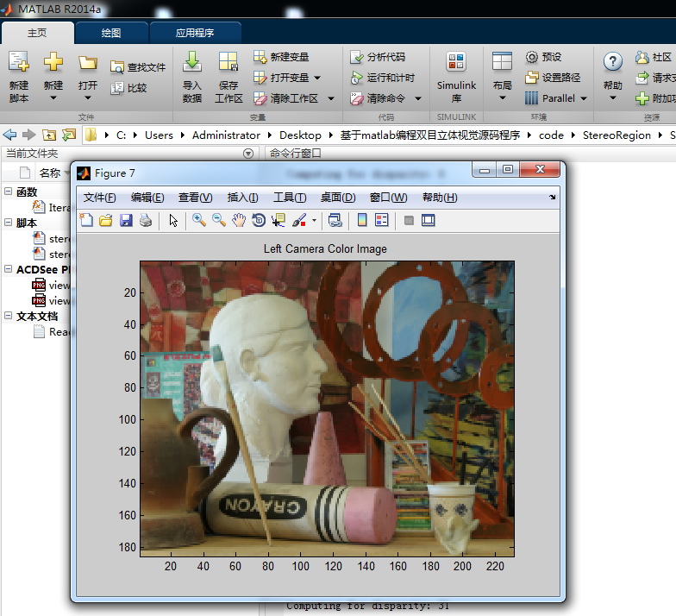Click the Print Figure icon in Figure 7
The height and width of the screenshot is (616, 676).
point(146,220)
